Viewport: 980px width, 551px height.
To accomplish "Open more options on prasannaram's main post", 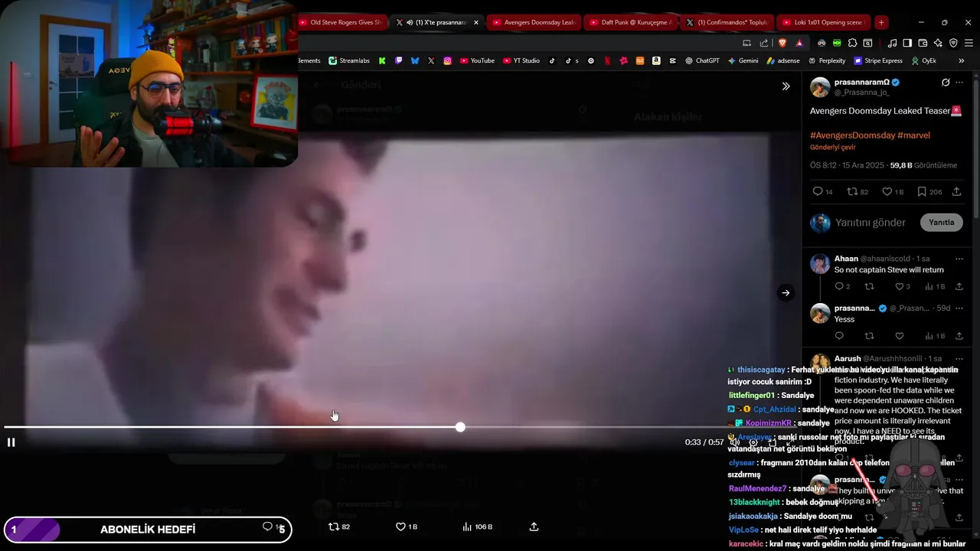I will (959, 83).
